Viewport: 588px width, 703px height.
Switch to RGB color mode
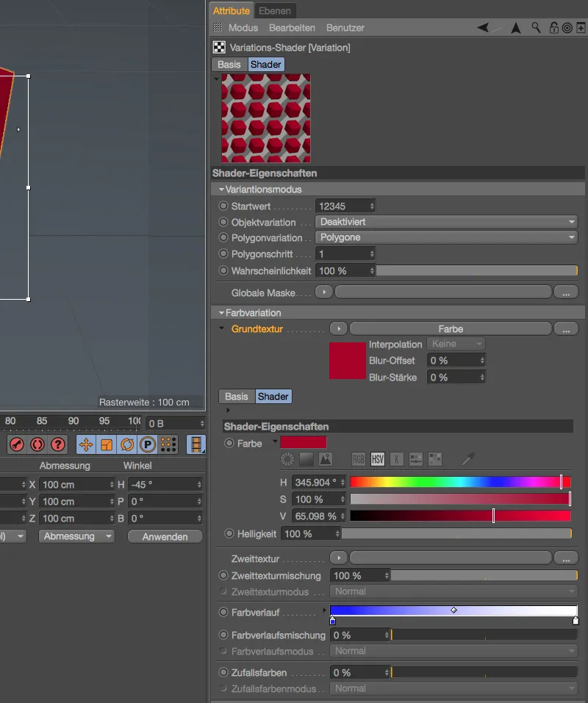pos(359,458)
